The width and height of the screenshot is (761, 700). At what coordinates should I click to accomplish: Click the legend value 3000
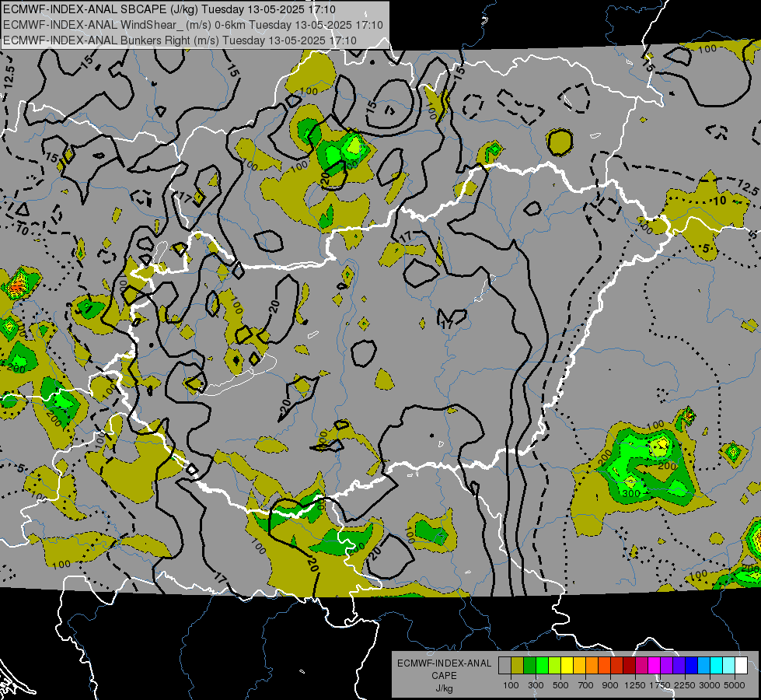pos(710,685)
